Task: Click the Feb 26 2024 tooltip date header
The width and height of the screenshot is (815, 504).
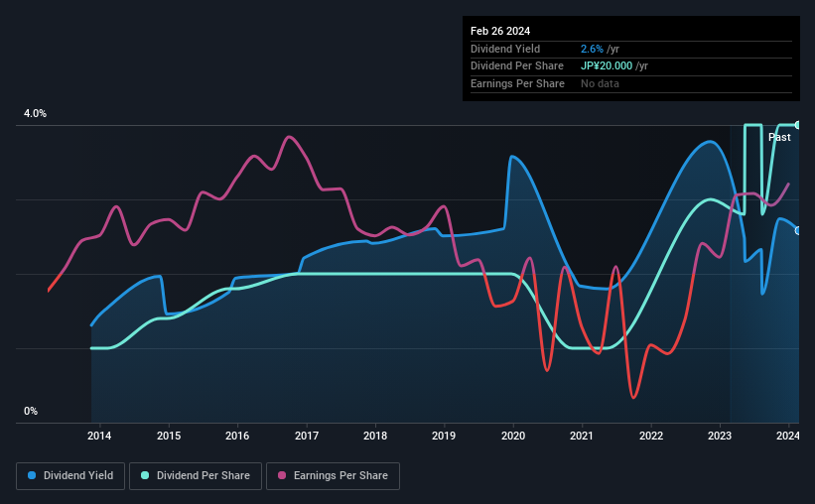Action: [x=500, y=31]
